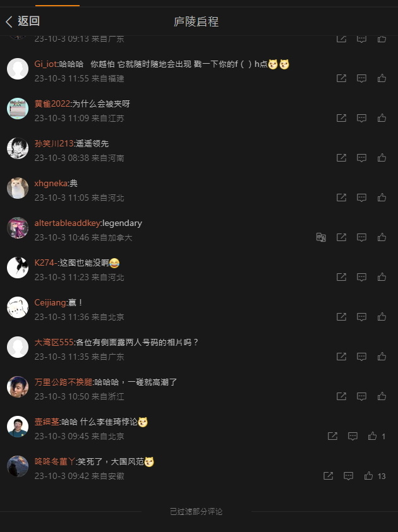Like 壶细茎's comment with 1 like

pos(372,436)
